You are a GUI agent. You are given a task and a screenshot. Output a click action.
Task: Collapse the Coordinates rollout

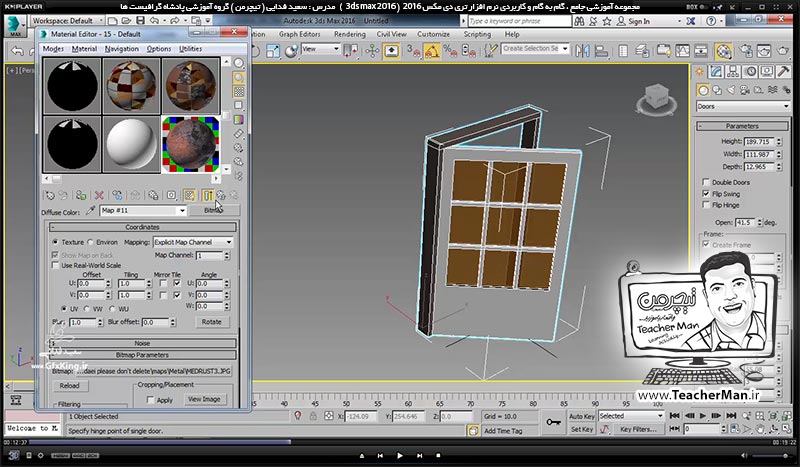point(142,227)
